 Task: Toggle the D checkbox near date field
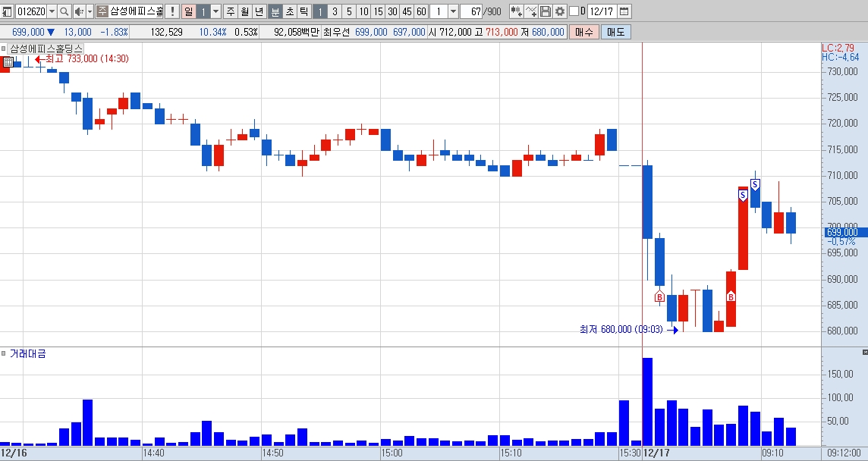[574, 11]
